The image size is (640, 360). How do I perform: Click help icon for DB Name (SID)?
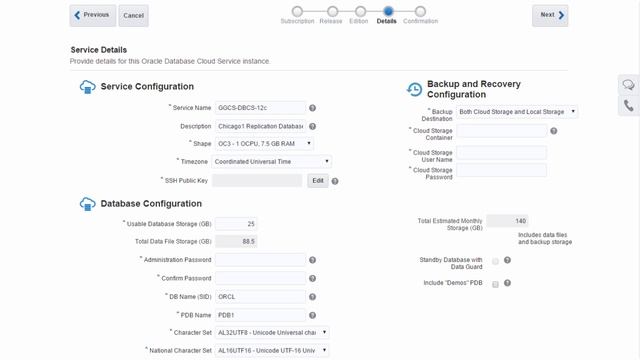pyautogui.click(x=312, y=297)
